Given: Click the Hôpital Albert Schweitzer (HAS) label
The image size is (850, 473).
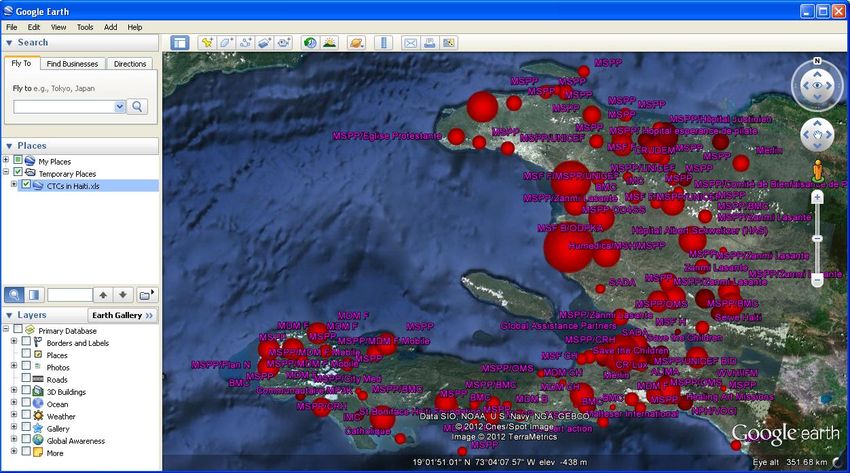Looking at the screenshot, I should [x=699, y=231].
